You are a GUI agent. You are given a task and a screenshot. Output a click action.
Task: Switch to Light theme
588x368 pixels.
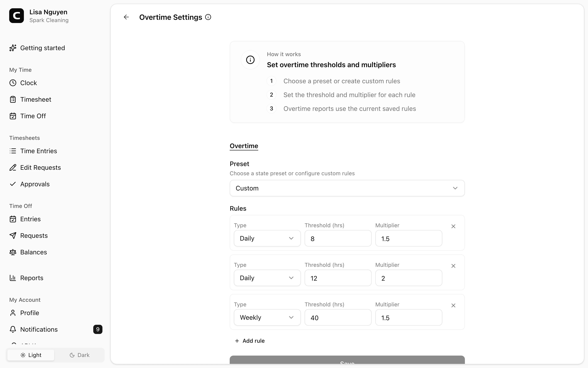(x=31, y=355)
